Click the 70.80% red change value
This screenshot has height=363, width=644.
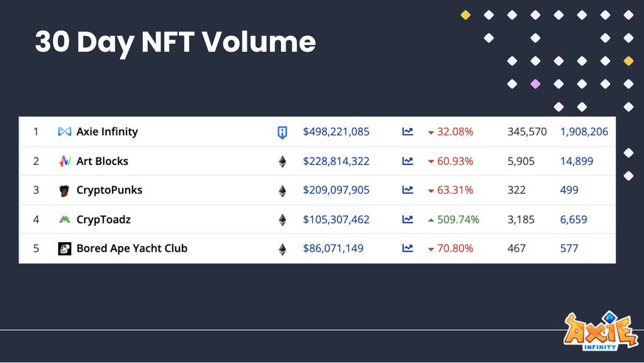coord(454,249)
